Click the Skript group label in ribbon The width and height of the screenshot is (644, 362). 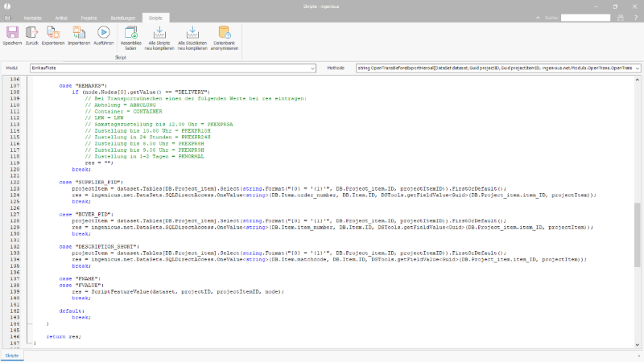(x=120, y=57)
